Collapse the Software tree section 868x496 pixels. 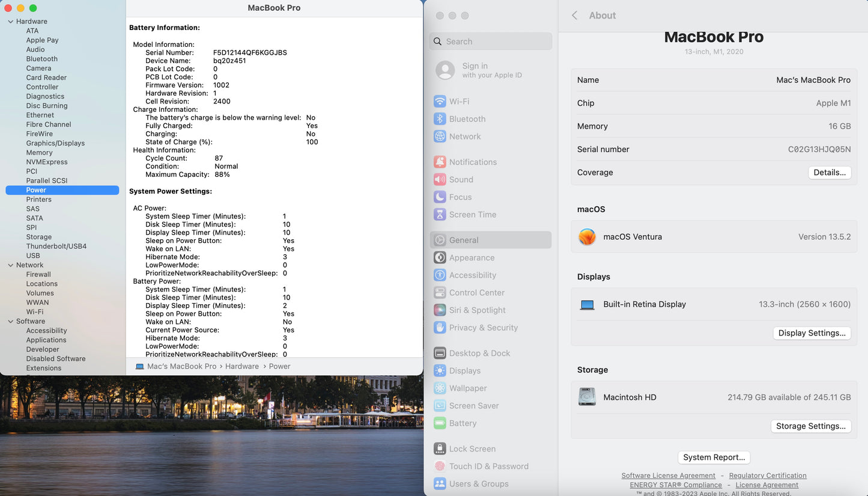tap(10, 322)
